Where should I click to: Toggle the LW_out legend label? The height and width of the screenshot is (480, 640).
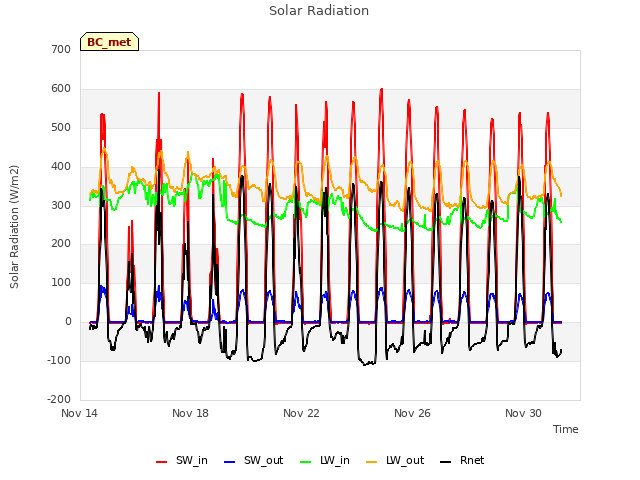[x=405, y=460]
